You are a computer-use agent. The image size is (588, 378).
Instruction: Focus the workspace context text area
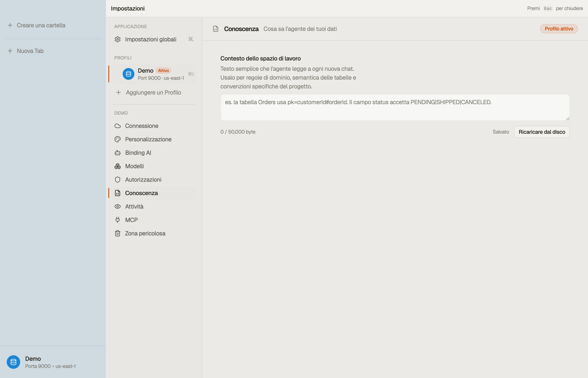pyautogui.click(x=395, y=108)
